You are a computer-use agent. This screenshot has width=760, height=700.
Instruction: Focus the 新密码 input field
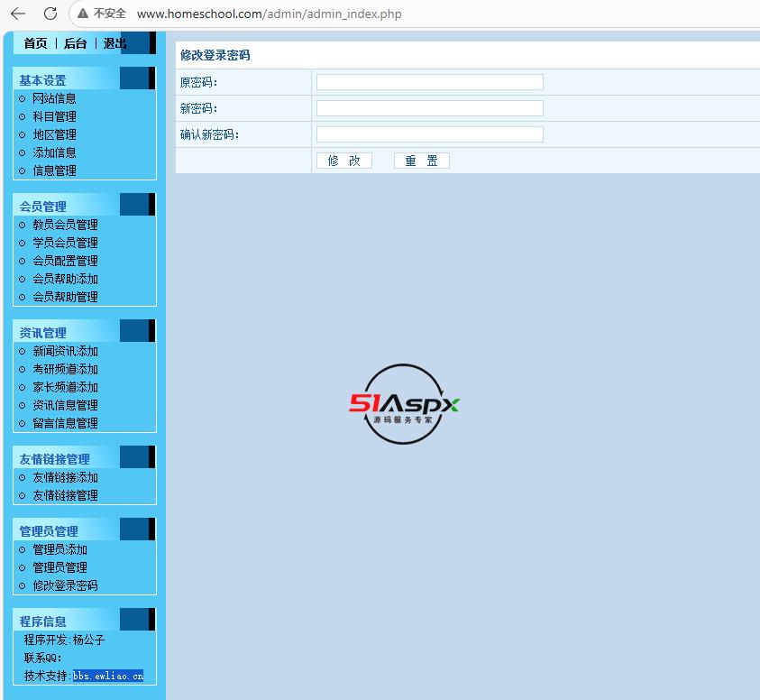coord(429,108)
